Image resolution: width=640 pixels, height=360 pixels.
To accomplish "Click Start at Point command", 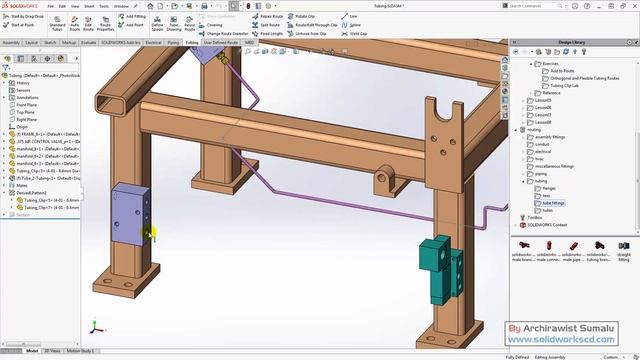I will (19, 25).
